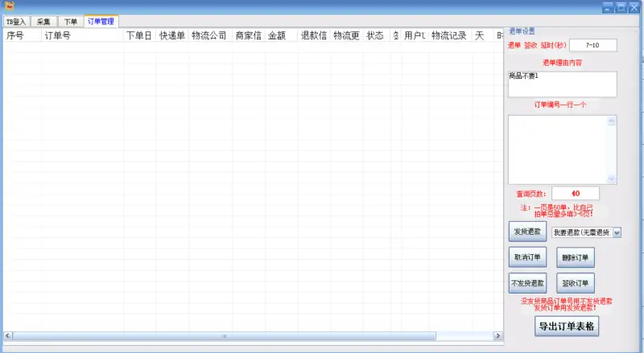The image size is (644, 353).
Task: Click the 金额 column header
Action: click(281, 36)
